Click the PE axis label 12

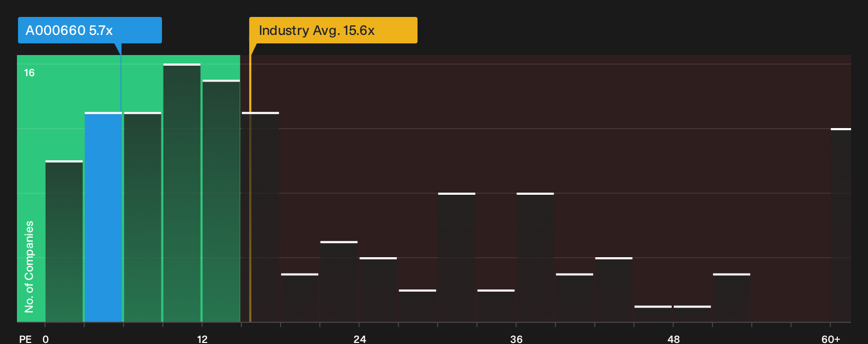coord(202,339)
